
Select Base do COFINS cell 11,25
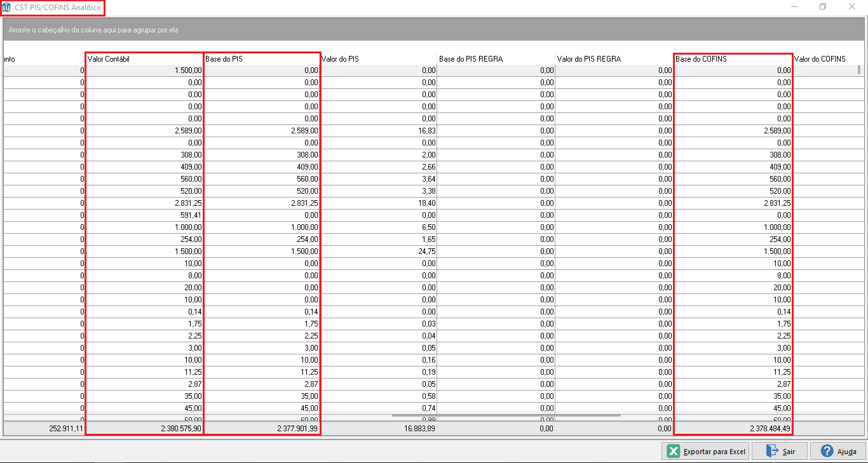(733, 372)
